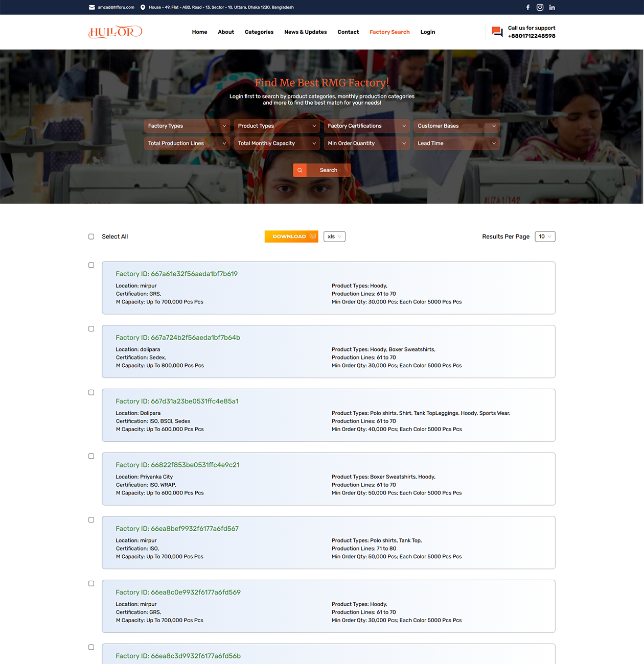Click 'Certification: ISO, WRAP,' text
Viewport: 644px width, 664px height.
point(146,485)
